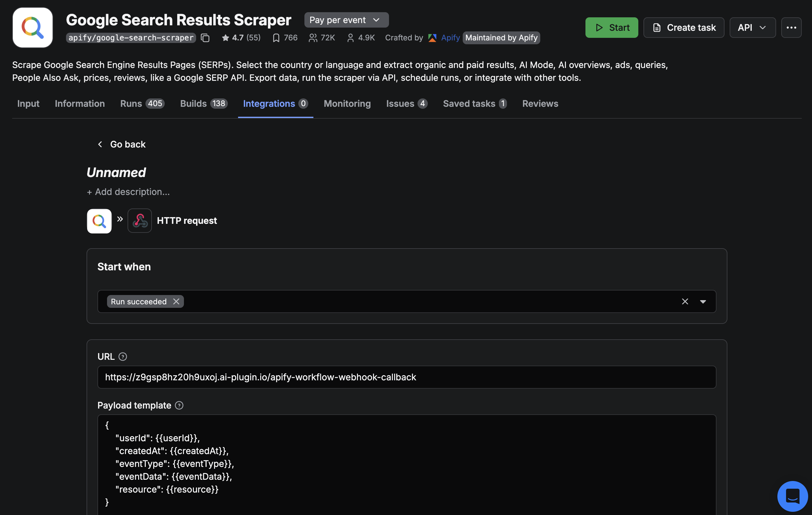The height and width of the screenshot is (515, 812).
Task: Open the Start when events dropdown arrow
Action: coord(703,301)
